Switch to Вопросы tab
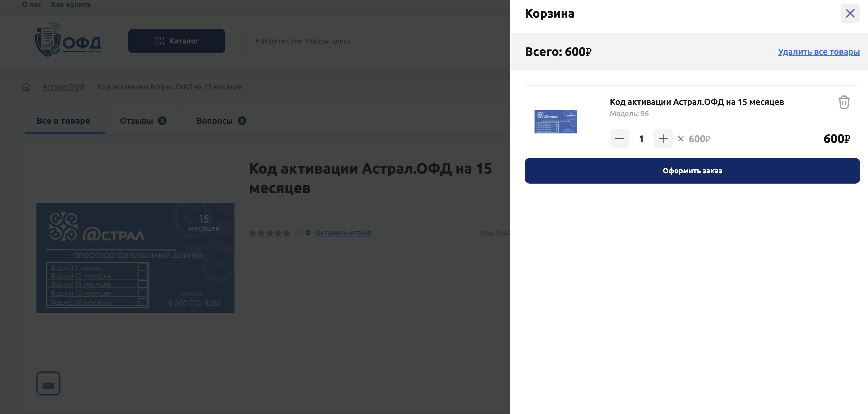The width and height of the screenshot is (868, 414). (221, 121)
